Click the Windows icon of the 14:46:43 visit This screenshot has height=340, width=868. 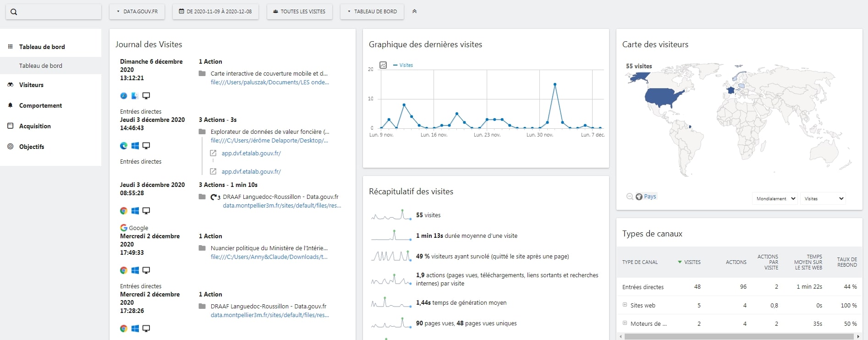(135, 146)
